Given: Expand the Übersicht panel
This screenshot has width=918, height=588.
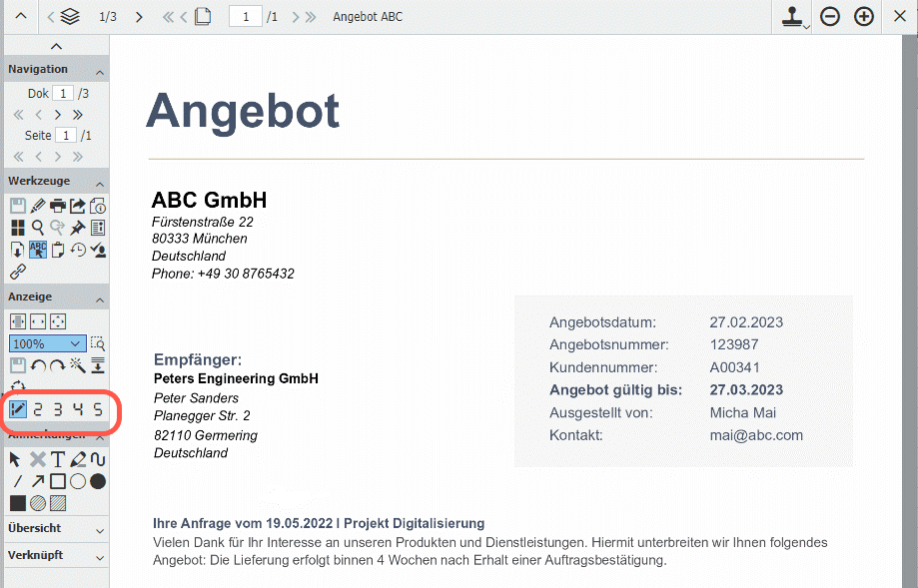Looking at the screenshot, I should pyautogui.click(x=56, y=529).
